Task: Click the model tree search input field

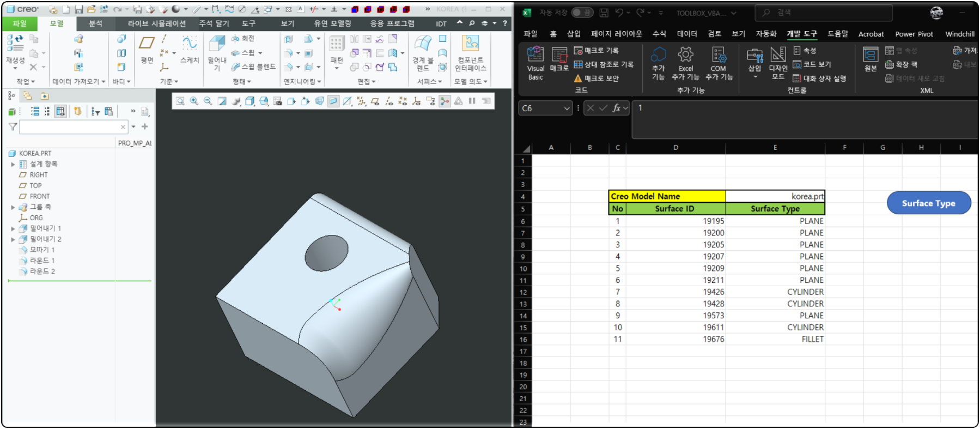Action: click(x=74, y=127)
